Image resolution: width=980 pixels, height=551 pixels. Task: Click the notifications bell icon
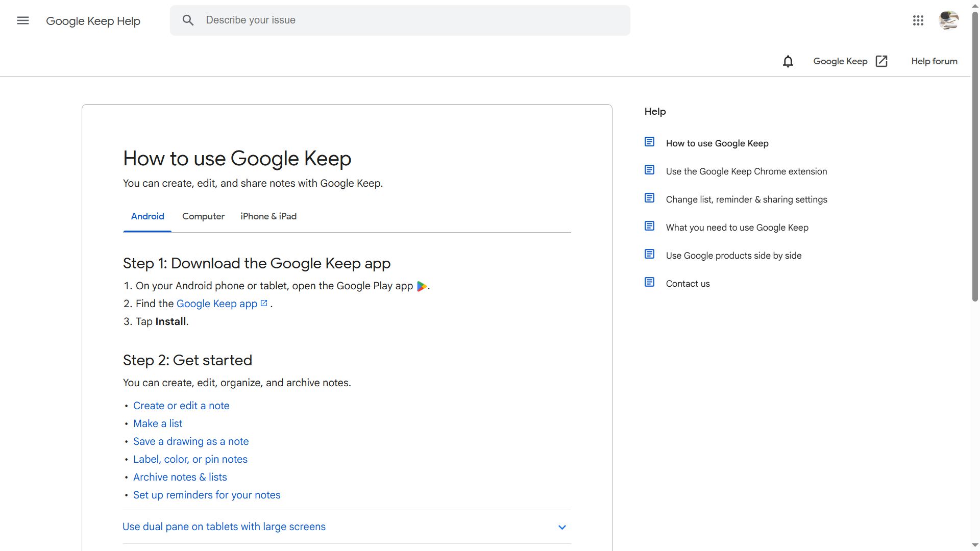click(788, 61)
